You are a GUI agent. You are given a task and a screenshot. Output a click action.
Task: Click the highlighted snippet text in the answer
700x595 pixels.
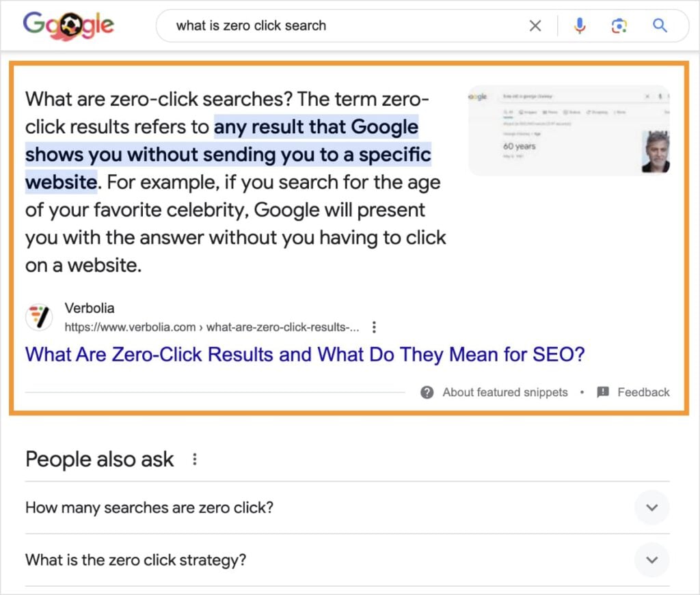click(x=226, y=154)
